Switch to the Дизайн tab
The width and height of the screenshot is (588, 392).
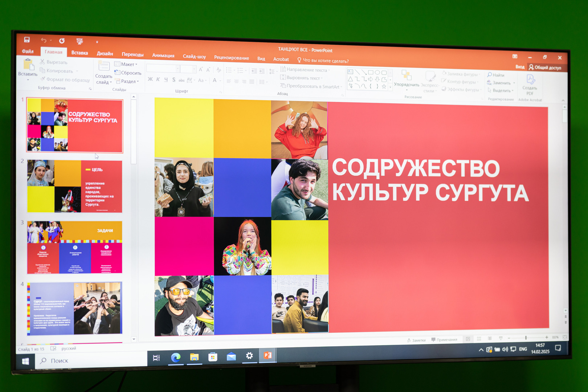point(105,53)
